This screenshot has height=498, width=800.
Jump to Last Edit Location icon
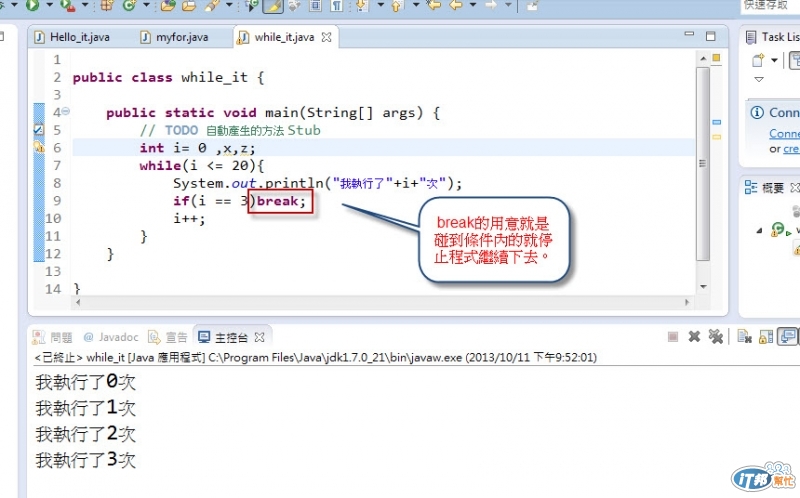click(x=434, y=5)
